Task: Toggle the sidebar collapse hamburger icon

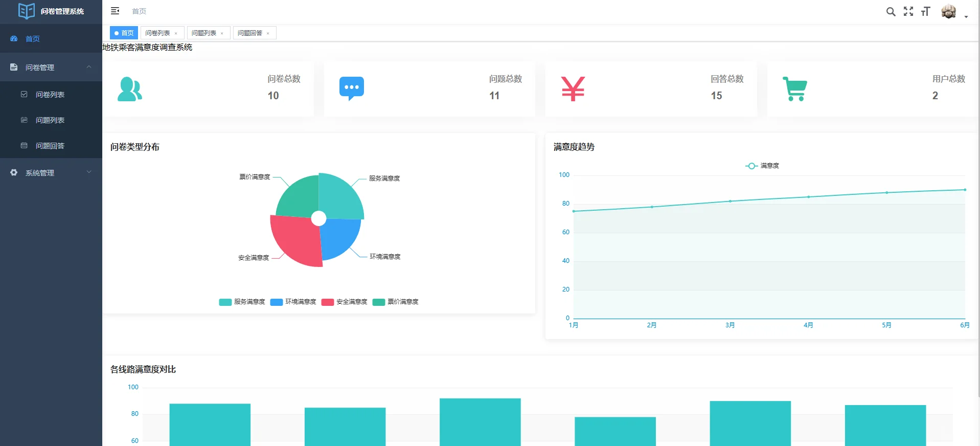Action: point(115,11)
